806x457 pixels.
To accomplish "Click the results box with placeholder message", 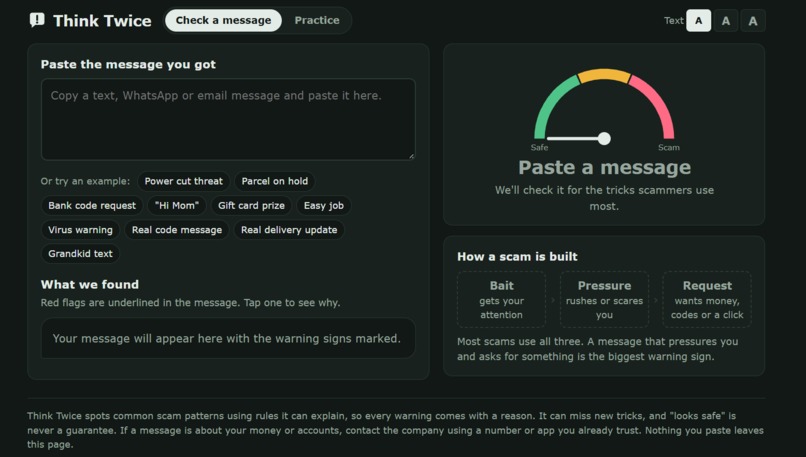I will pos(228,338).
